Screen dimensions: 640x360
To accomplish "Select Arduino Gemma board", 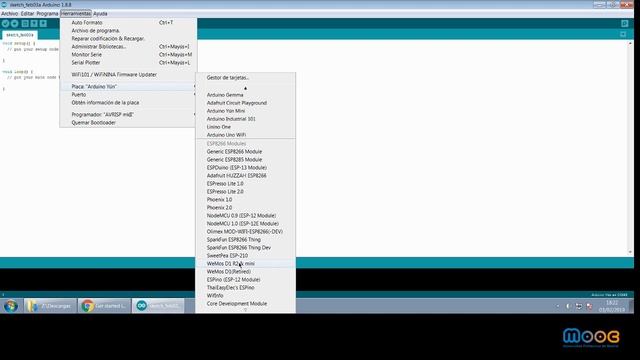I will point(245,95).
